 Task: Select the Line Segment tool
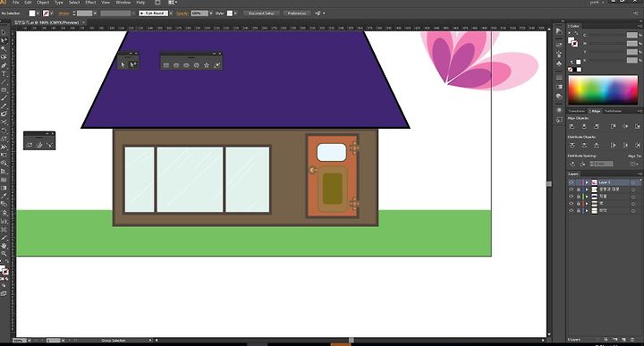(4, 81)
